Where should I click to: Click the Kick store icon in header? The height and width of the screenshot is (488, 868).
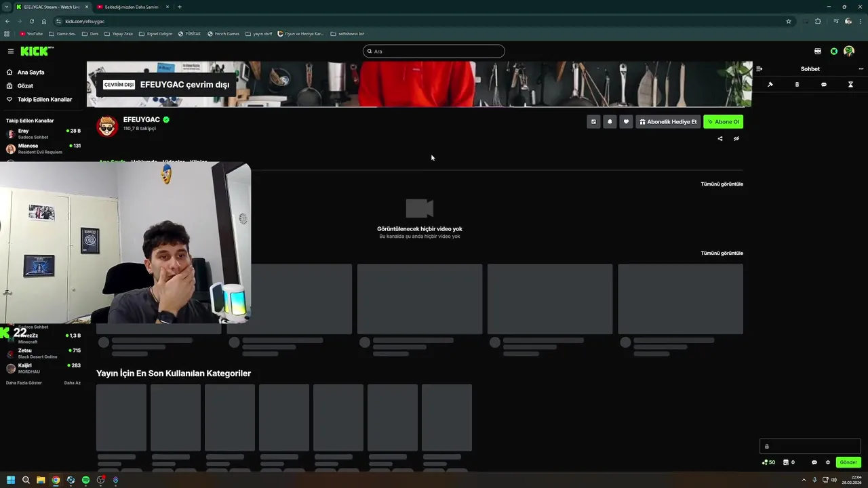coord(818,51)
